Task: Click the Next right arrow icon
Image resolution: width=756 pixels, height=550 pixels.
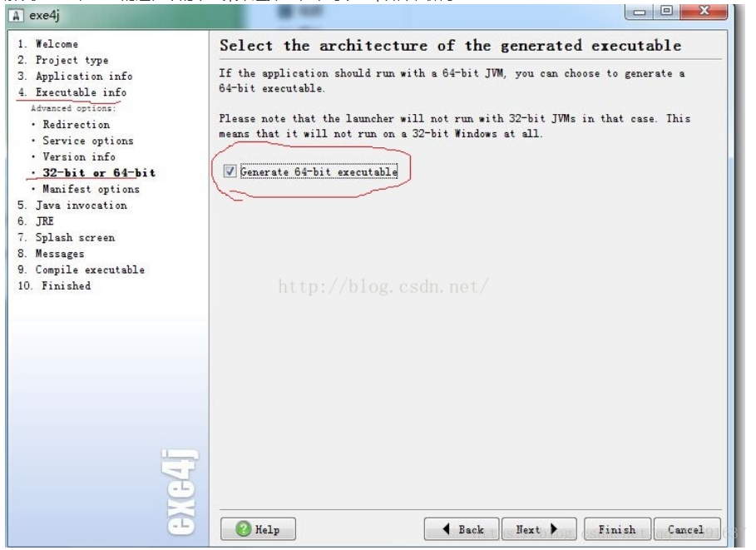Action: click(554, 528)
